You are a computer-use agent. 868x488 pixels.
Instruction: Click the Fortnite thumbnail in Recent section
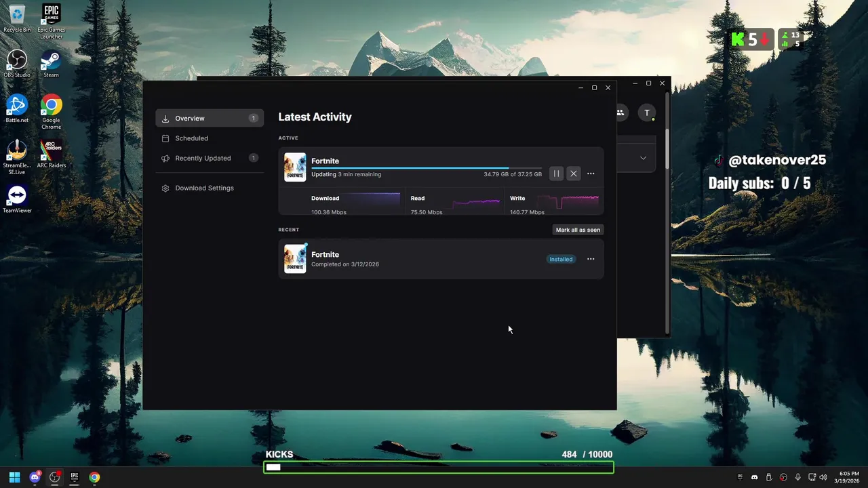pyautogui.click(x=295, y=259)
